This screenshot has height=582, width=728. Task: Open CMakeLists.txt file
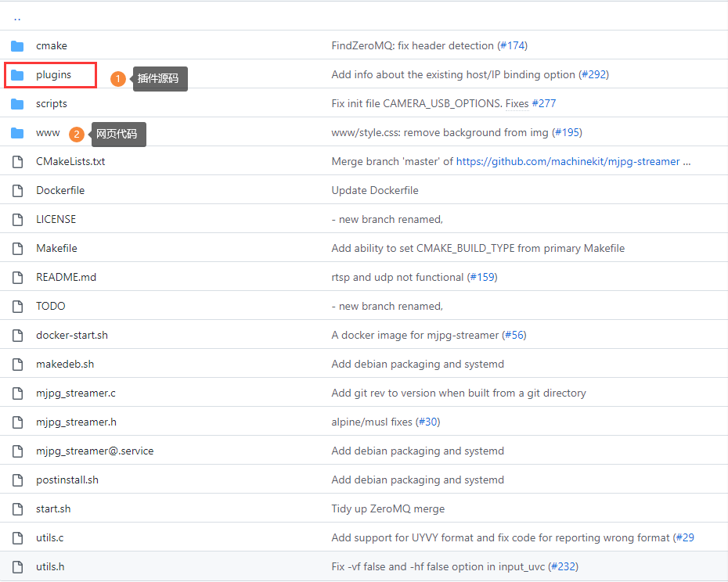click(x=70, y=161)
